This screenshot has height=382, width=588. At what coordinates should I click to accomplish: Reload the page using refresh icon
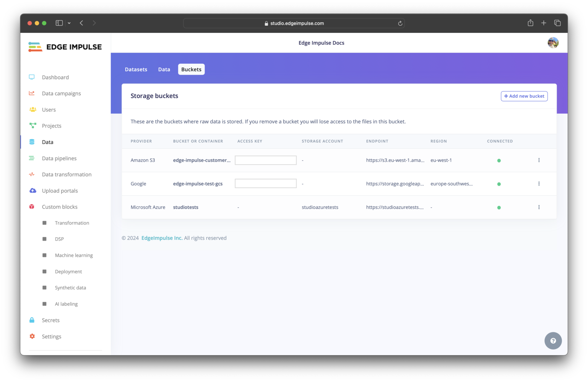pos(400,23)
